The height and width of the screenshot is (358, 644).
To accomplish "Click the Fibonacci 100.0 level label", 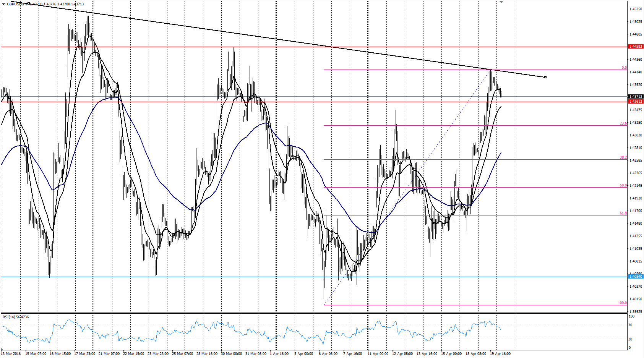I will click(x=622, y=303).
